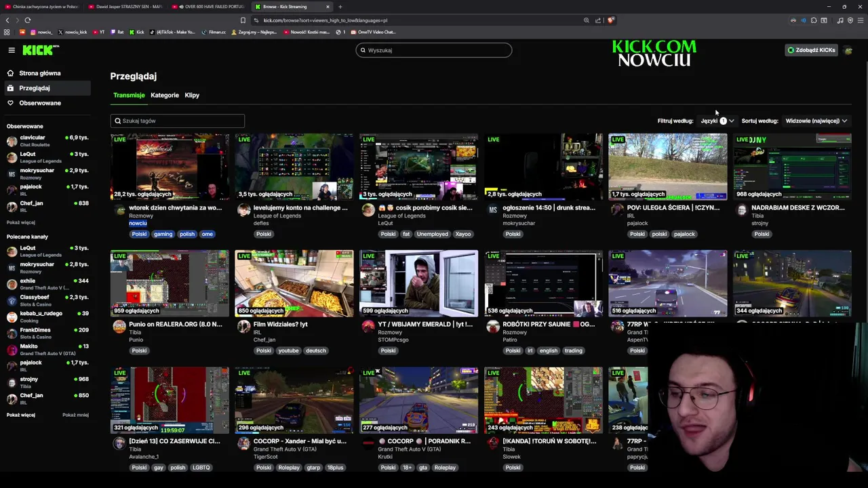Expand recommended channels with bottom Pokaż więcej
Screen dimensions: 868x488
pos(21,415)
